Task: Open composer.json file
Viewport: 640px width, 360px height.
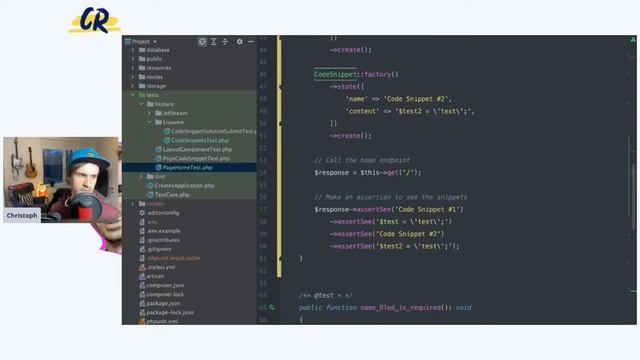Action: pos(162,285)
